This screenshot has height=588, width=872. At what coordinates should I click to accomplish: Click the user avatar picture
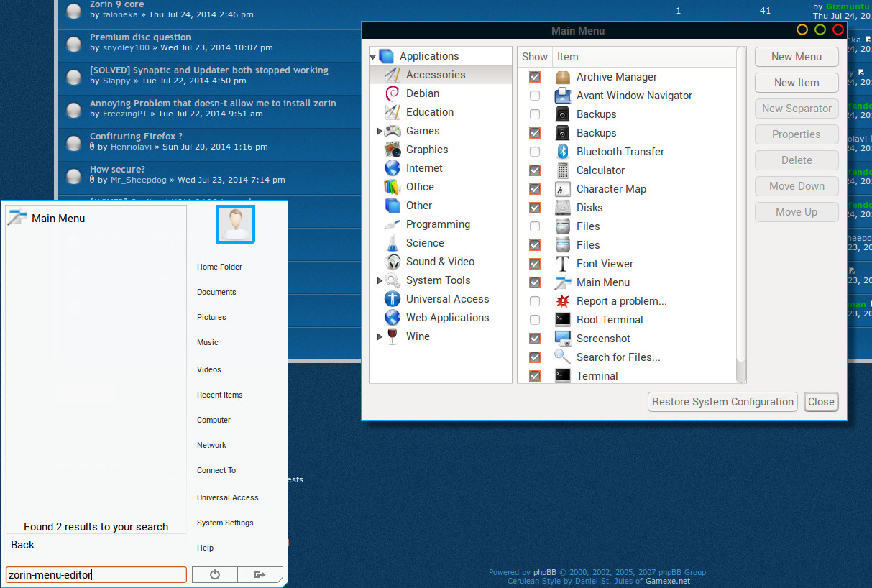[x=236, y=224]
